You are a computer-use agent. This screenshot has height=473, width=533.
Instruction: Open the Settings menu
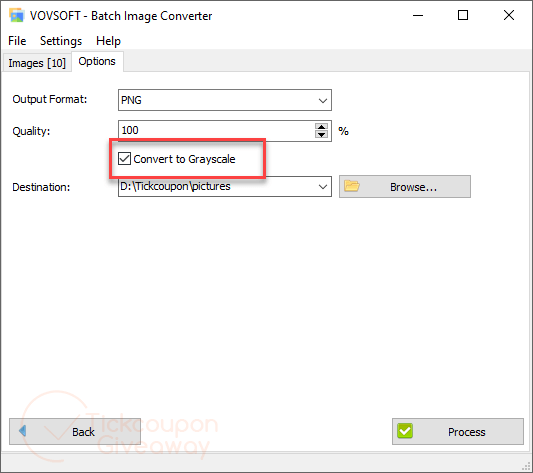pos(61,41)
